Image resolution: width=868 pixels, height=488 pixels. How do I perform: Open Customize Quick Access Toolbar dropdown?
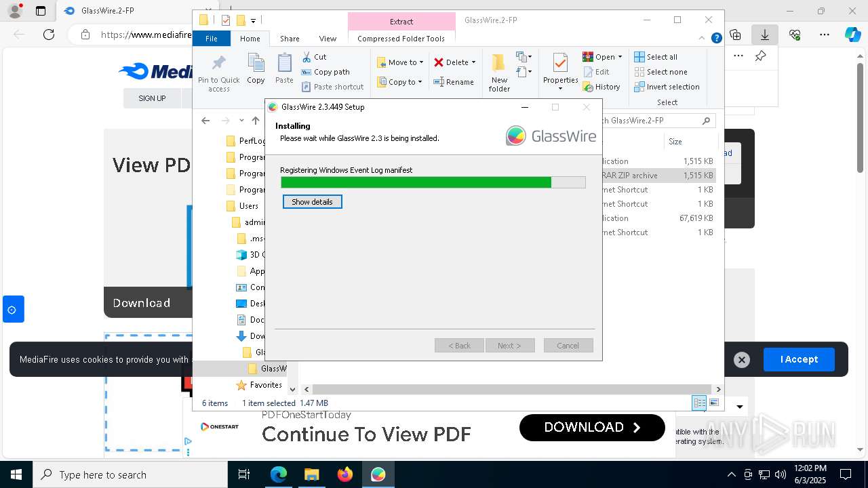pyautogui.click(x=254, y=20)
